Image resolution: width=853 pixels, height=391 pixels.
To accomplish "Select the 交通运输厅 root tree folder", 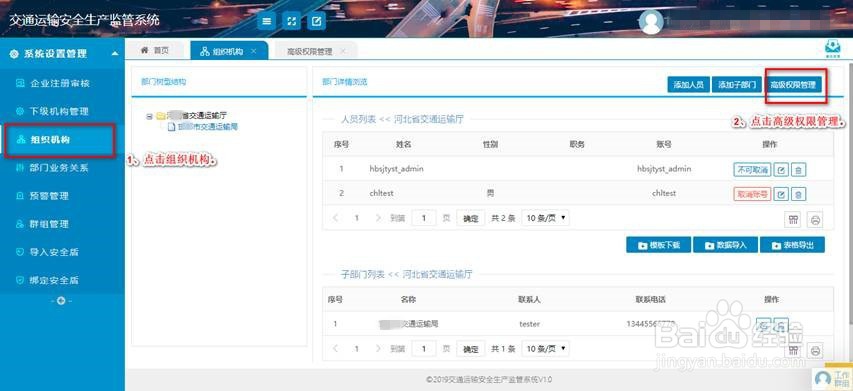I will coord(196,116).
